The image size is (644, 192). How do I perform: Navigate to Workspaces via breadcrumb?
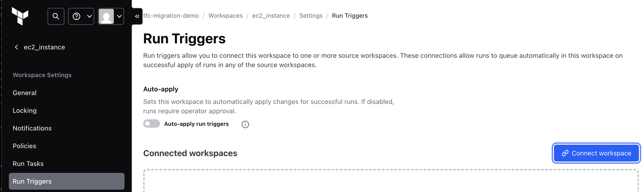pos(225,15)
